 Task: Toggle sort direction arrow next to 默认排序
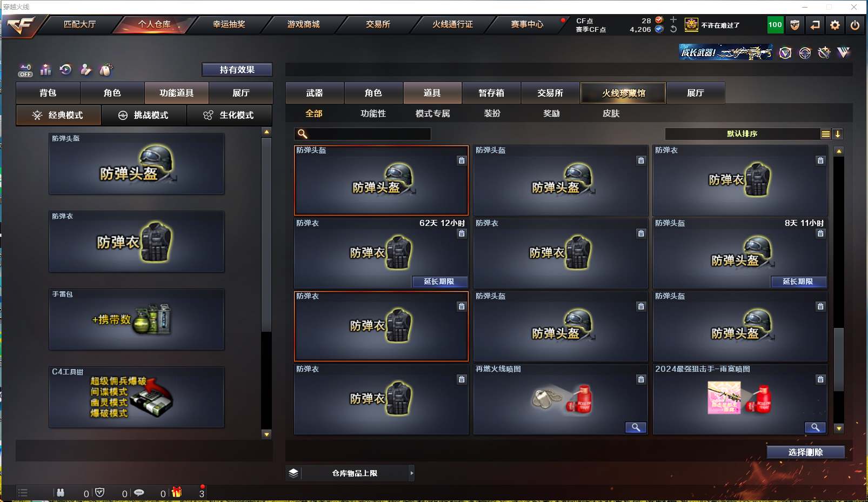pyautogui.click(x=838, y=134)
